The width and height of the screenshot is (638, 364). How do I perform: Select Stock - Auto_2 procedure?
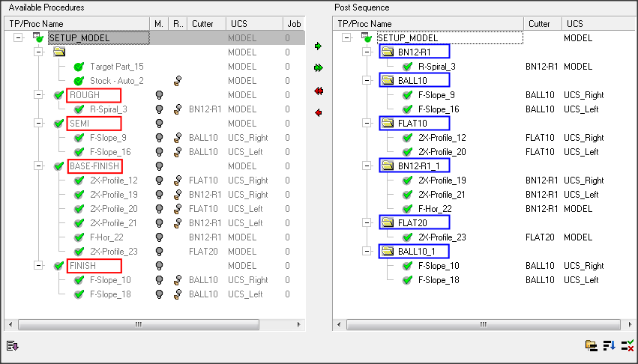click(x=116, y=81)
